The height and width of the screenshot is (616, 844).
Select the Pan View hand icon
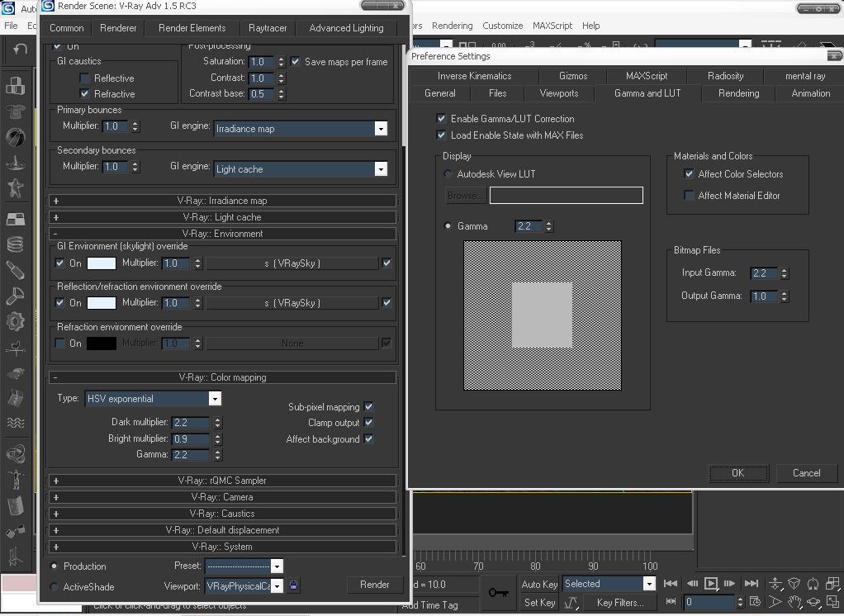pyautogui.click(x=794, y=602)
